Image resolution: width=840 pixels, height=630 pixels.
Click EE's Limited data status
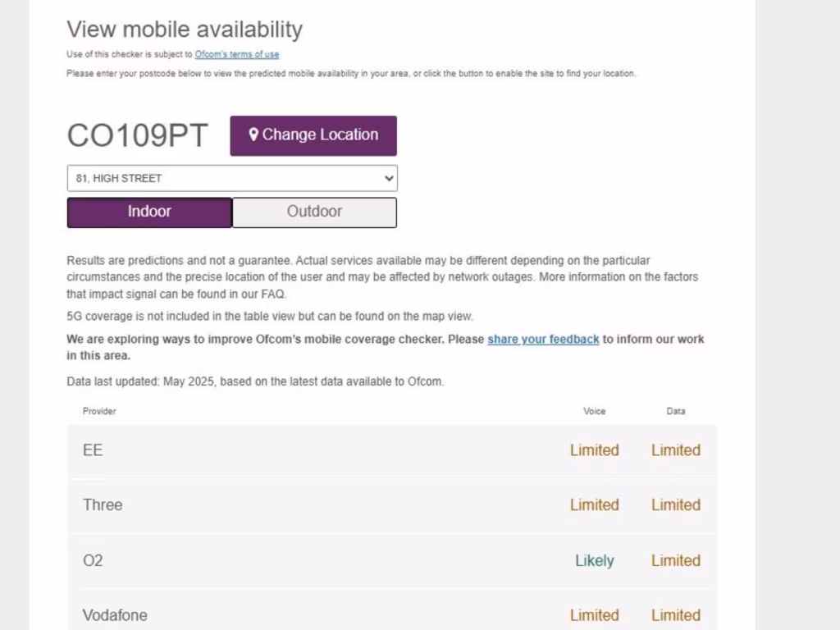[x=675, y=450]
